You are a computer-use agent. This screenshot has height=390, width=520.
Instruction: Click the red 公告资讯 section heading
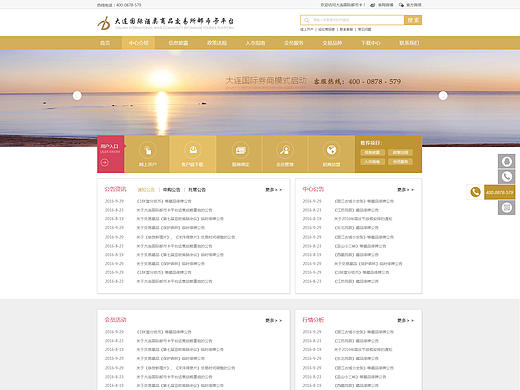pos(115,189)
